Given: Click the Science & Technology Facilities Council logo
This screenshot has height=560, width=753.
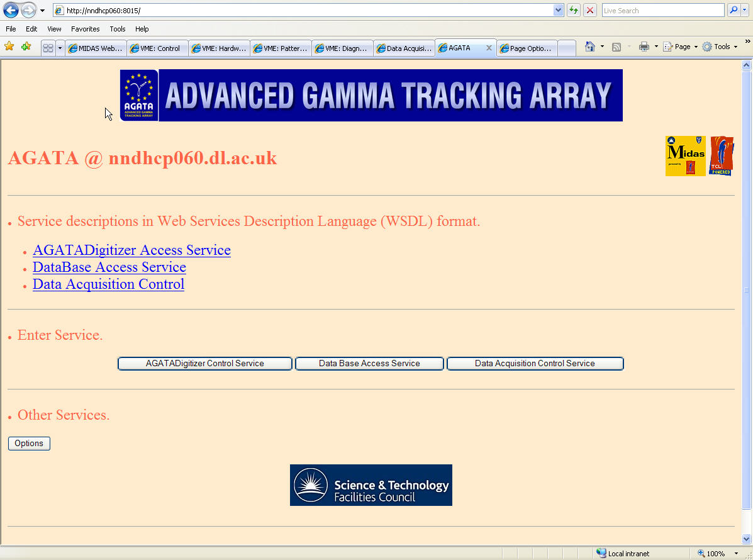Looking at the screenshot, I should click(371, 485).
